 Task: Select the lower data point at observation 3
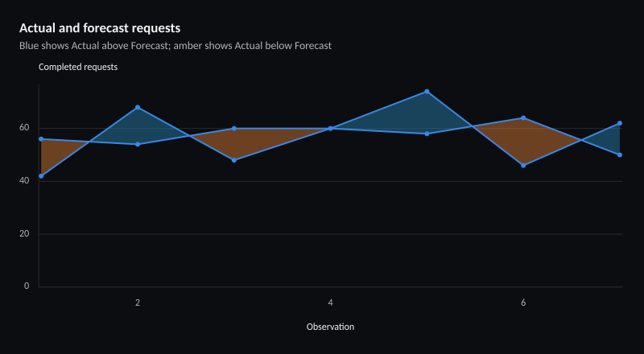coord(234,160)
